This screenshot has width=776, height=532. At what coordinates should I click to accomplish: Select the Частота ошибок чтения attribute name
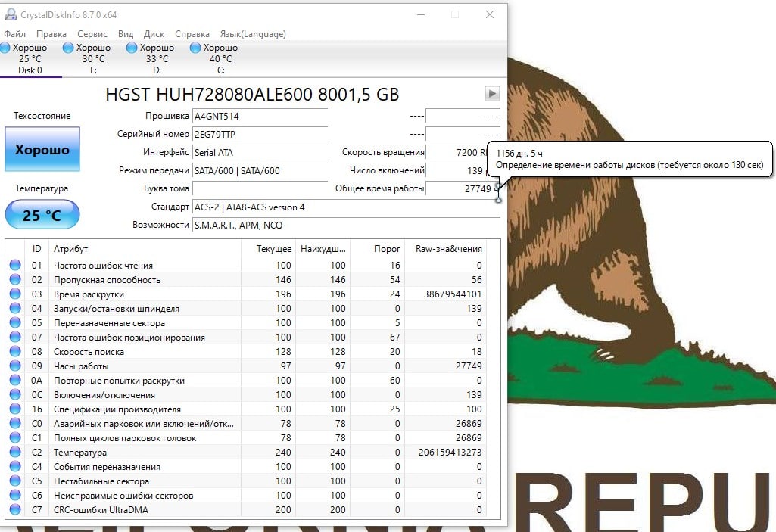pos(104,266)
